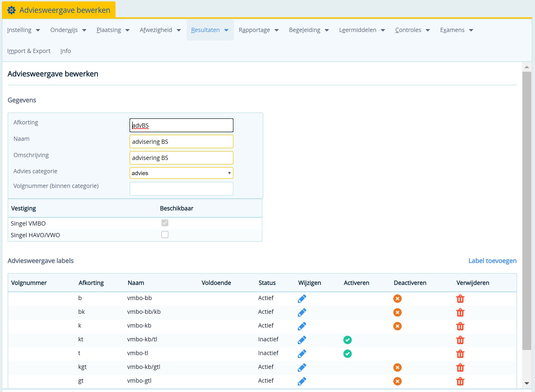Image resolution: width=535 pixels, height=392 pixels.
Task: Expand the Rapportage menu
Action: 259,30
